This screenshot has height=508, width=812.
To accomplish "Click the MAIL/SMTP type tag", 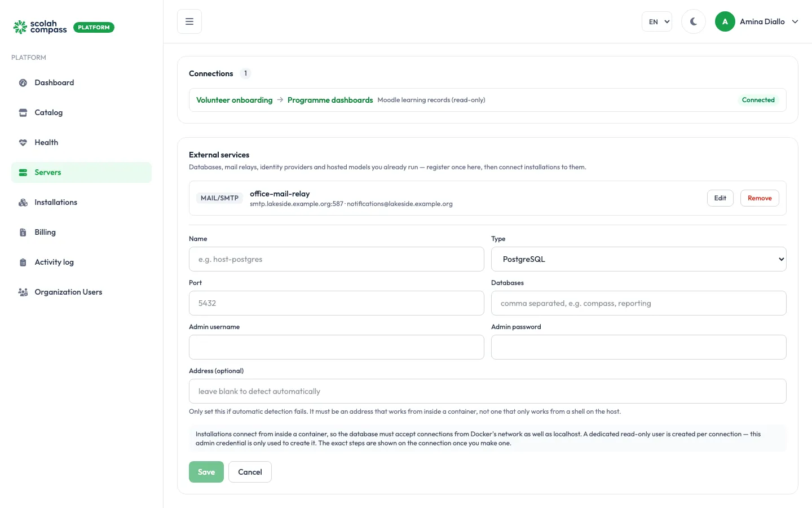I will pyautogui.click(x=219, y=198).
